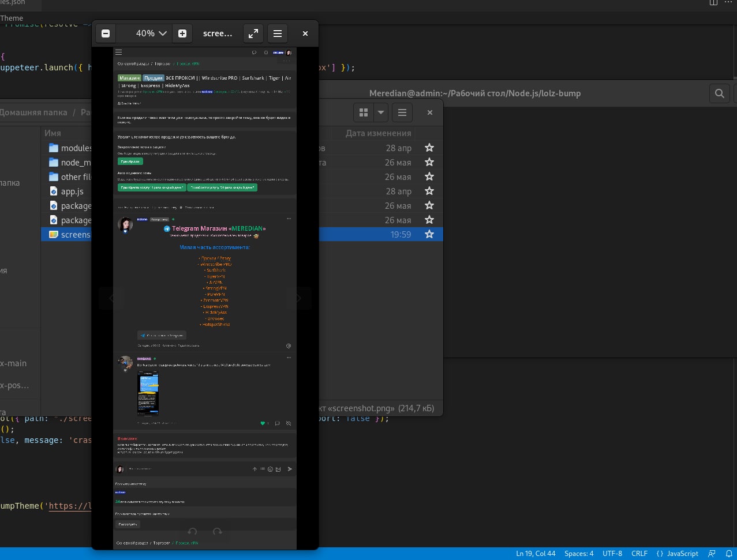This screenshot has height=560, width=737.
Task: Split the VS Code editor via top-right icon
Action: click(713, 3)
